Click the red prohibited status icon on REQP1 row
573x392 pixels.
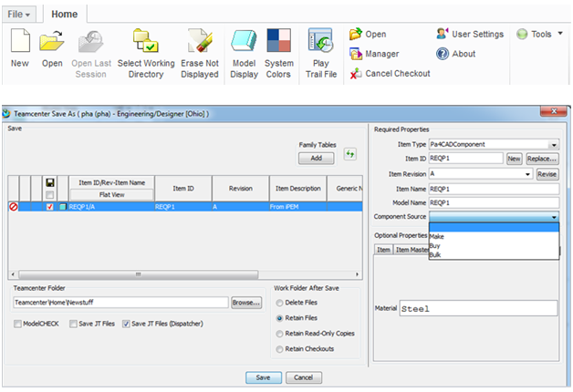[x=14, y=207]
